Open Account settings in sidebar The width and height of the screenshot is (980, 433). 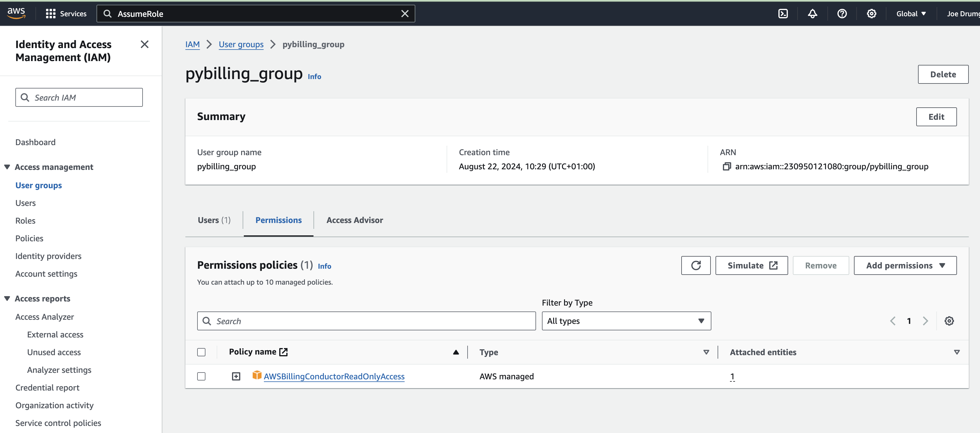point(46,274)
